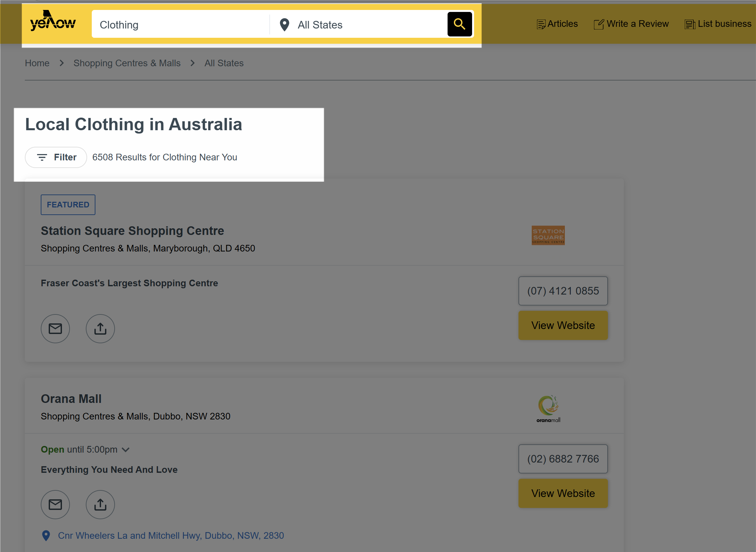Viewport: 756px width, 552px height.
Task: Open the Orana Mall listing title
Action: pyautogui.click(x=71, y=399)
